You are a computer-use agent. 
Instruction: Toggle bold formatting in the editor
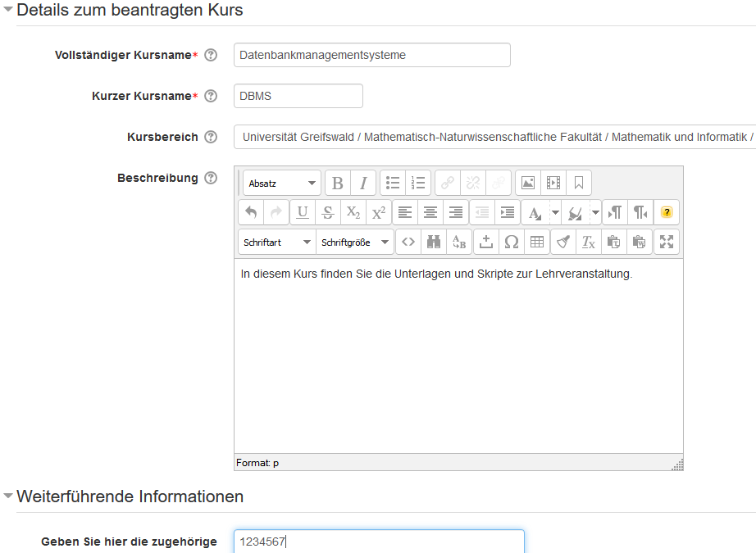(x=338, y=183)
